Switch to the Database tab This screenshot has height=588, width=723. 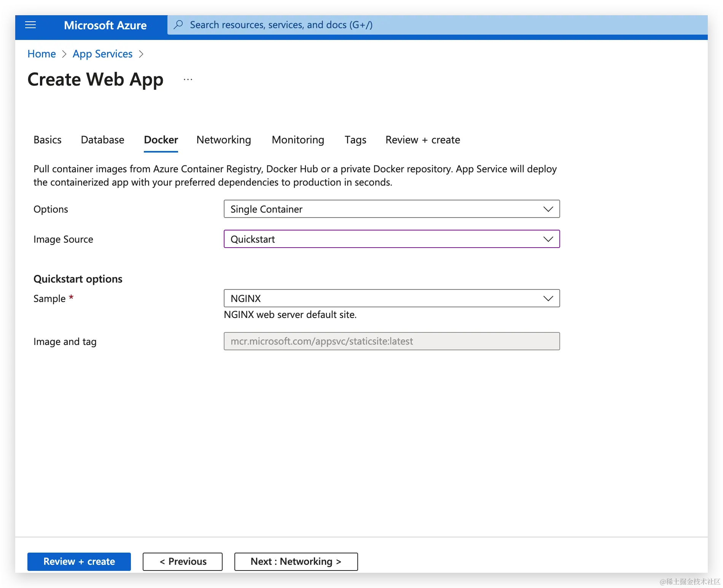pyautogui.click(x=102, y=140)
